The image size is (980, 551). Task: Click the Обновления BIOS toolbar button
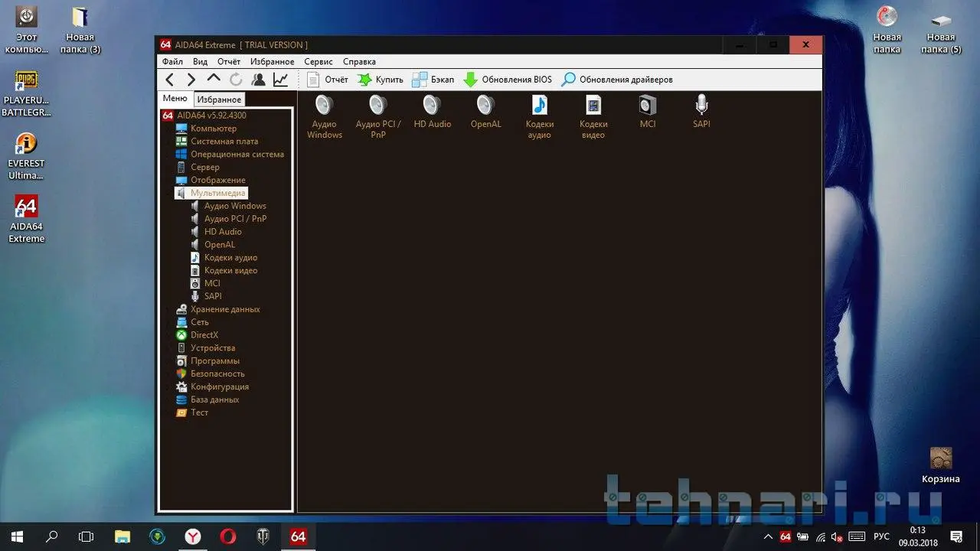pos(507,80)
